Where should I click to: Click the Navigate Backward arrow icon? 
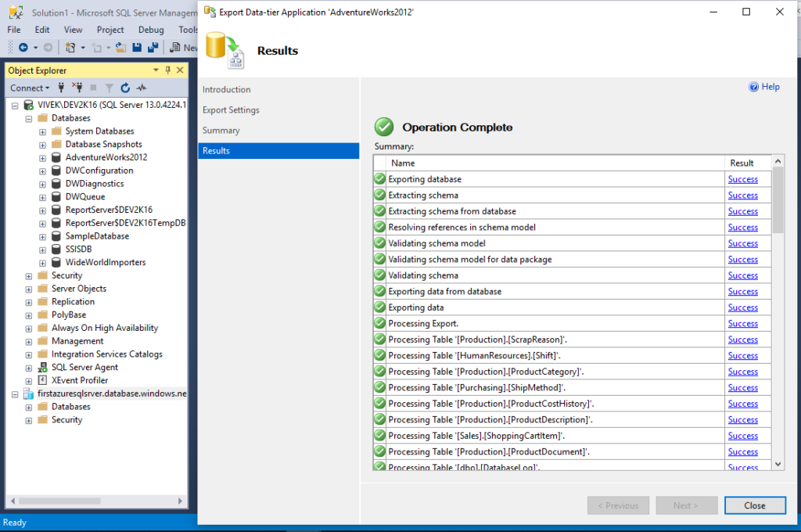(x=23, y=48)
